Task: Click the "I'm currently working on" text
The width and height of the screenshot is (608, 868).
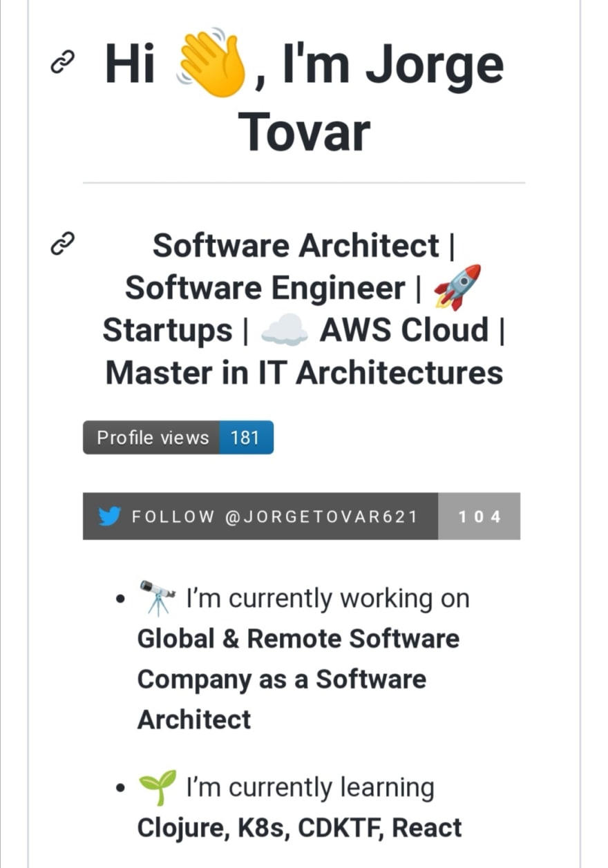Action: pos(328,599)
